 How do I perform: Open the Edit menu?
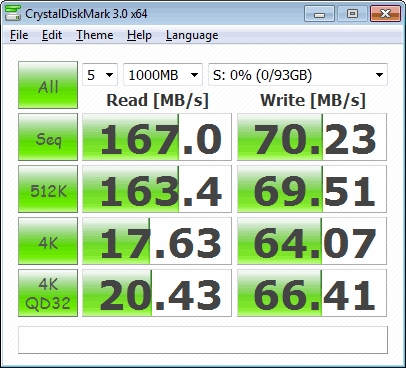click(52, 35)
